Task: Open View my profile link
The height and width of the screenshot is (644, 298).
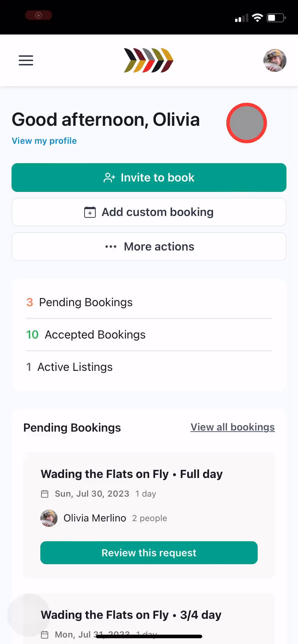Action: [44, 141]
